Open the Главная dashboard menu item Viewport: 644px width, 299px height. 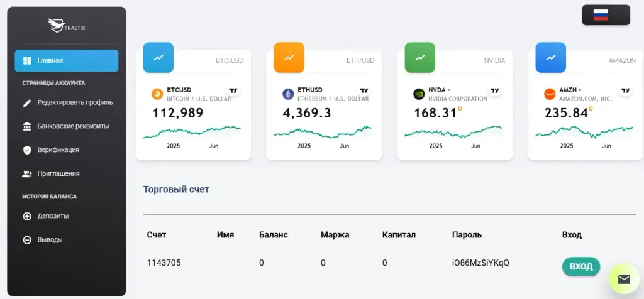tap(67, 61)
